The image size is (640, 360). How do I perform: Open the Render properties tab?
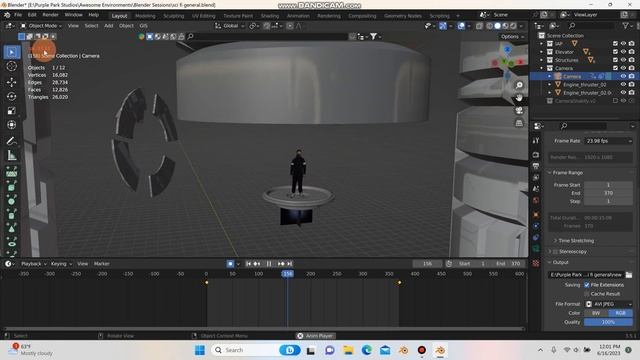tap(536, 155)
